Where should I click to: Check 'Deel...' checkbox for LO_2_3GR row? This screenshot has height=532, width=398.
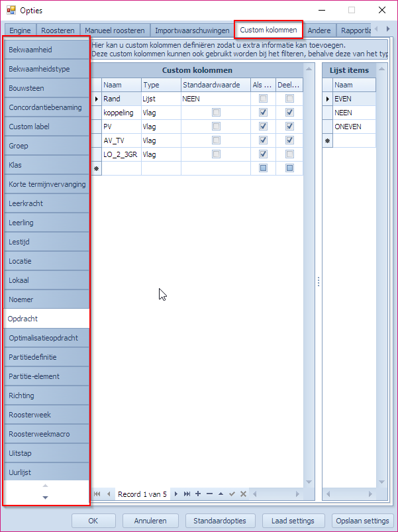(x=289, y=154)
